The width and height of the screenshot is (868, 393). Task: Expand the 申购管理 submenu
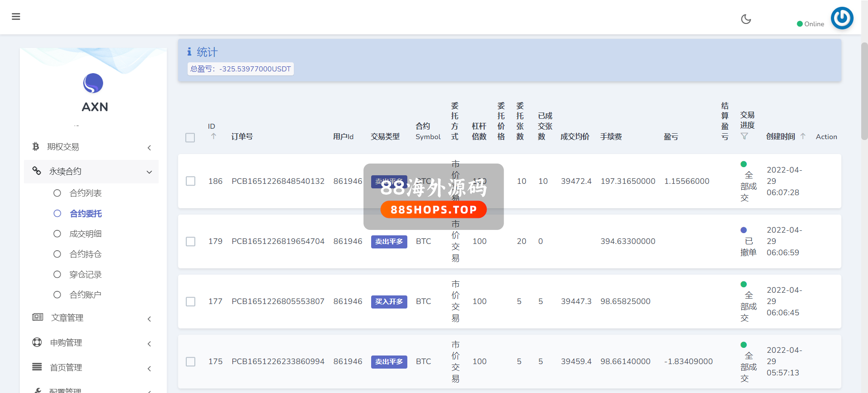[149, 344]
